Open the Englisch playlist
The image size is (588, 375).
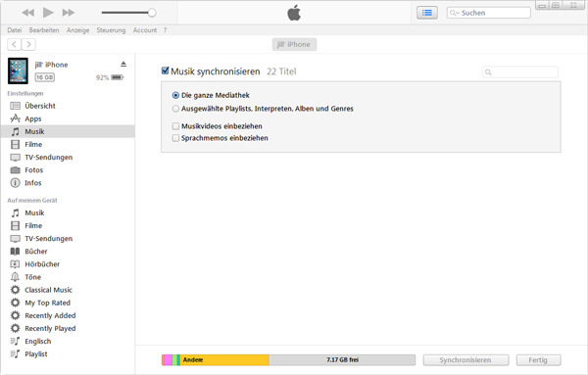point(68,342)
